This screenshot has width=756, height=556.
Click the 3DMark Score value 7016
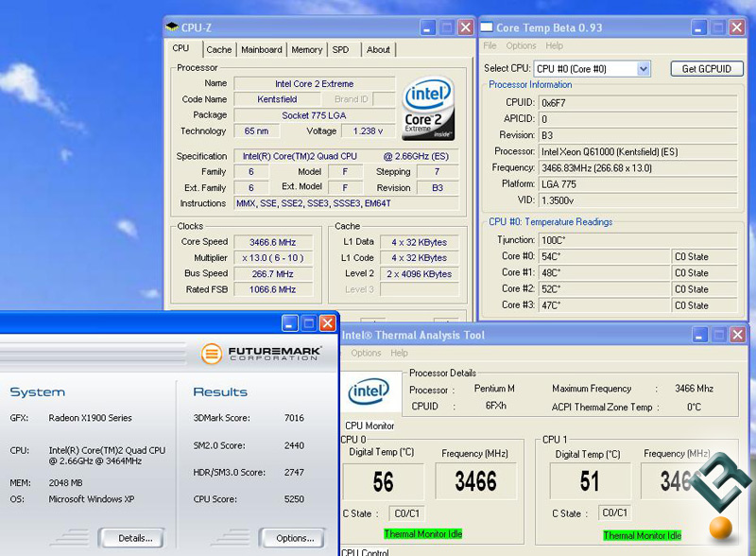(x=294, y=418)
